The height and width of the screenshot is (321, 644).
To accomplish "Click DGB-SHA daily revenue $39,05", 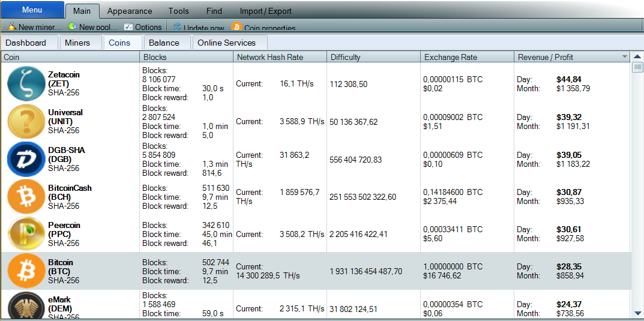I will pyautogui.click(x=569, y=155).
